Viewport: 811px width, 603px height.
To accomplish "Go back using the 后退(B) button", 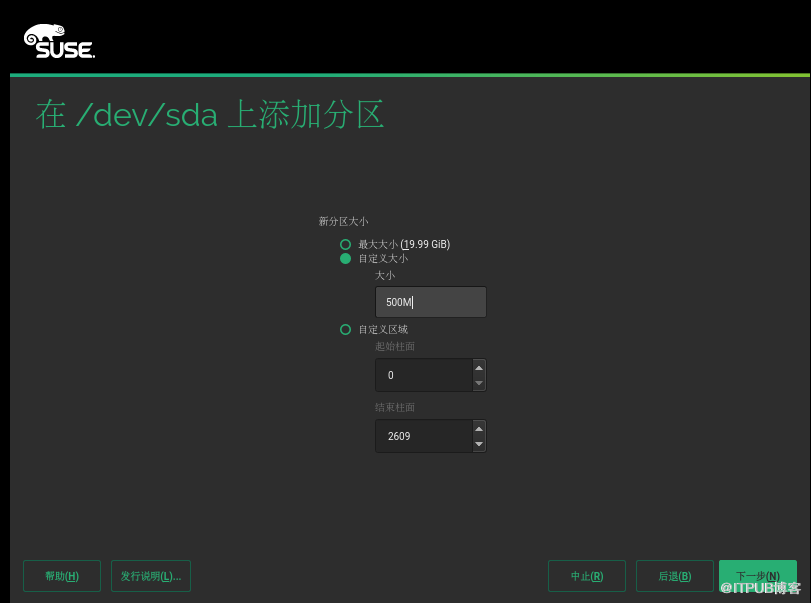I will coord(675,576).
